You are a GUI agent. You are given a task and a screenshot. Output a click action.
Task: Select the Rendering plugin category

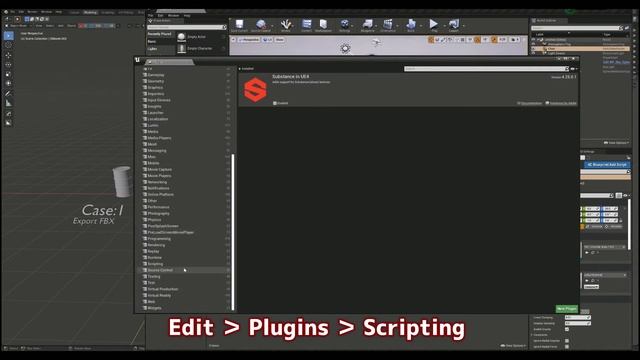coord(156,245)
